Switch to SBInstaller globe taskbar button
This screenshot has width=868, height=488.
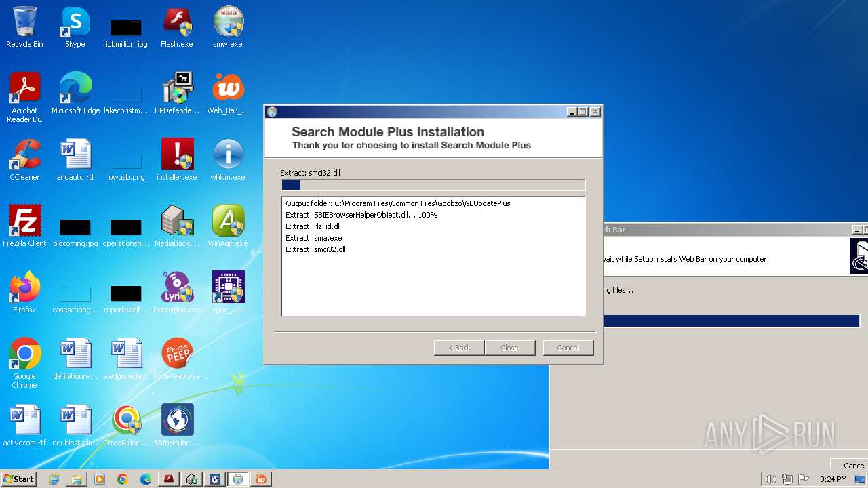215,479
